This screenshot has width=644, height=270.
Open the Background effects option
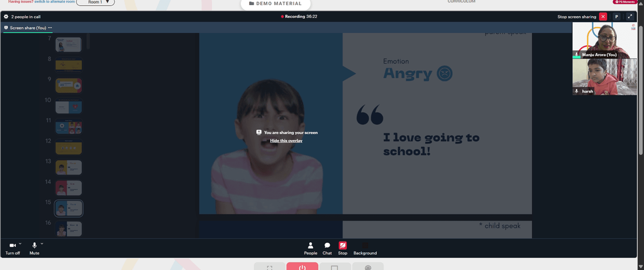click(x=365, y=248)
